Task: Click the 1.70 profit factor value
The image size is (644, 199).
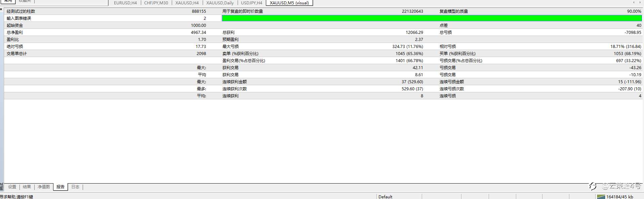Action: [202, 39]
